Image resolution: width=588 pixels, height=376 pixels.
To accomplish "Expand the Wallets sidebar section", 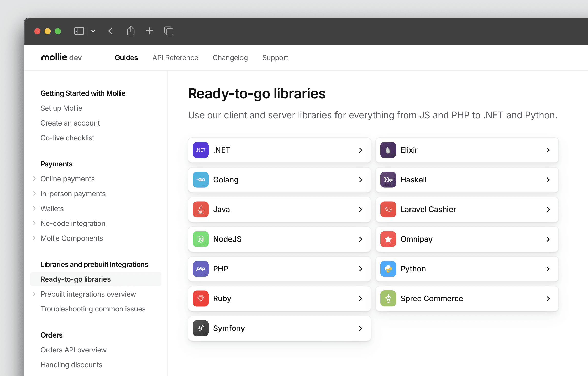I will tap(34, 208).
